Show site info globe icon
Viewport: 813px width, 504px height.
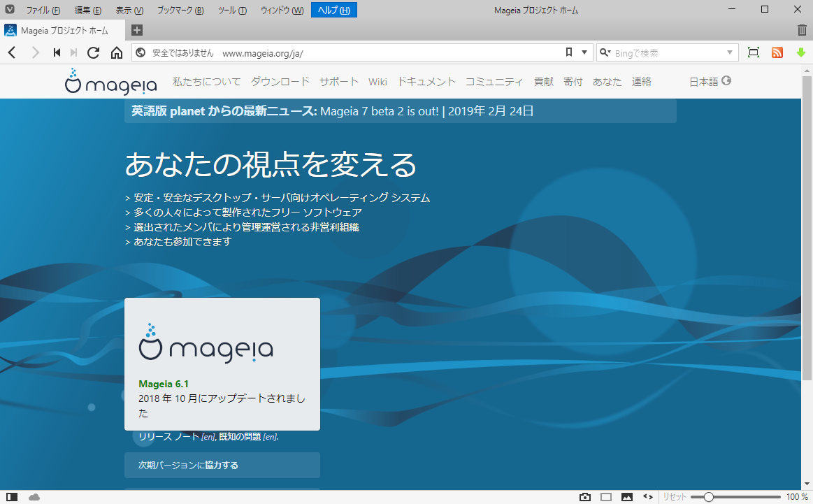[141, 52]
